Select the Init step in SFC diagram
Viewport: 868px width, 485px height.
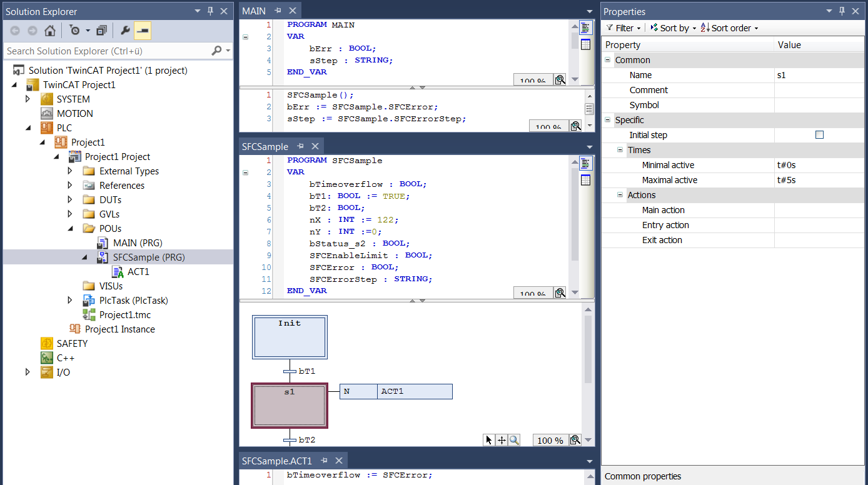[290, 337]
